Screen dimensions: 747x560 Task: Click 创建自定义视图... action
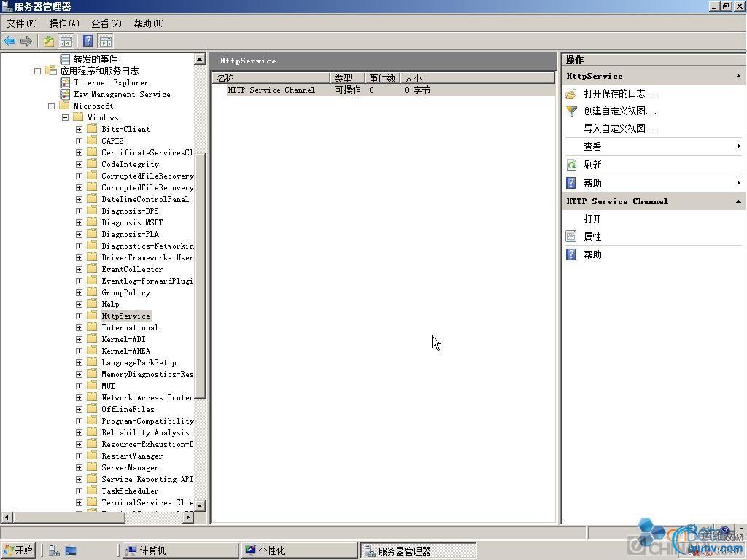[620, 112]
